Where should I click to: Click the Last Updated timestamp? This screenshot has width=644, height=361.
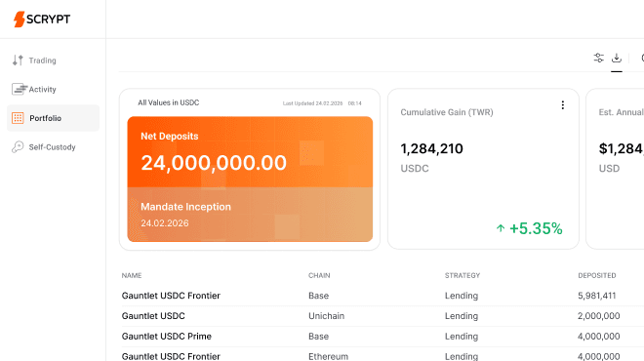coord(322,103)
